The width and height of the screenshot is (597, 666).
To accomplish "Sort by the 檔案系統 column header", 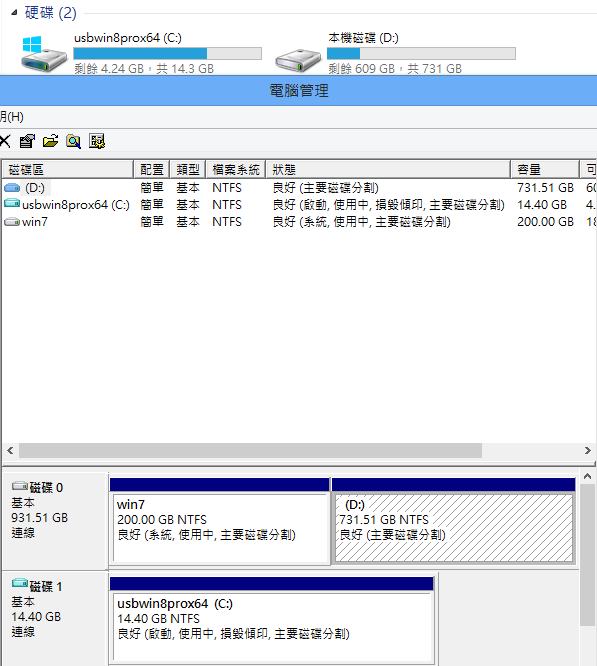I will pos(236,169).
